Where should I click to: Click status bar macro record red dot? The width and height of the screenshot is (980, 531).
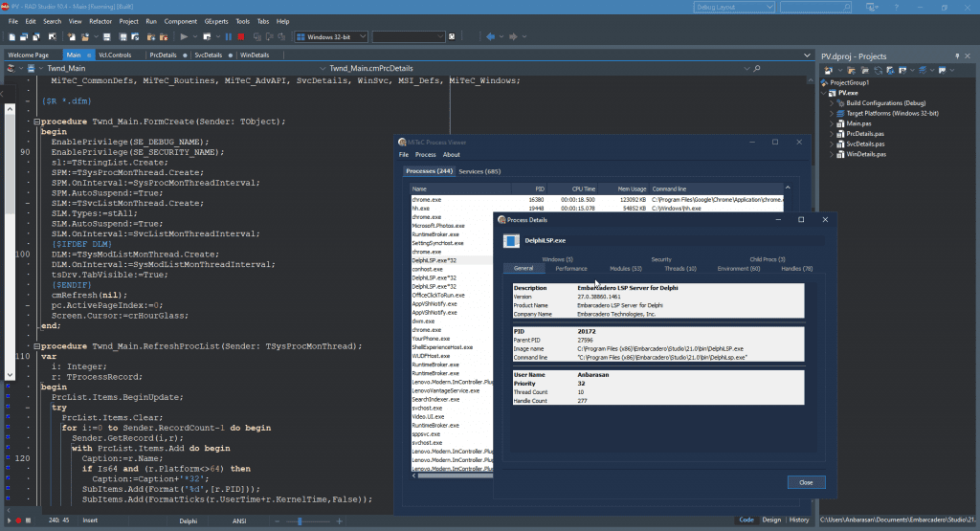point(18,520)
